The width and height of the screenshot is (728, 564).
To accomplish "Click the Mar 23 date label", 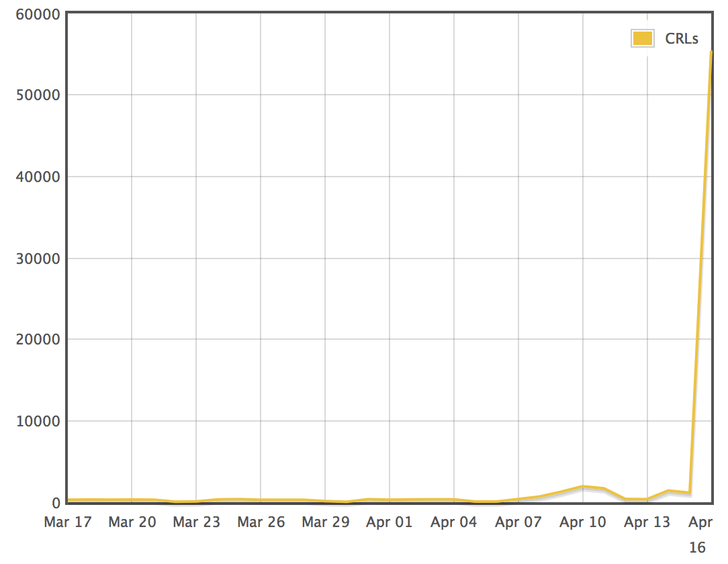I will point(196,522).
